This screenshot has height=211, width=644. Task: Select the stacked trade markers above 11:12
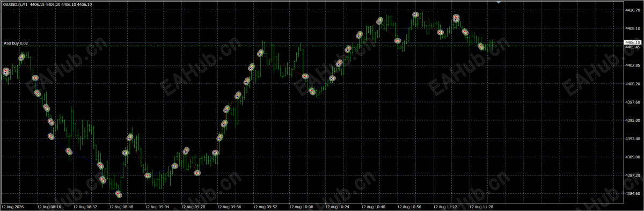[x=456, y=19]
